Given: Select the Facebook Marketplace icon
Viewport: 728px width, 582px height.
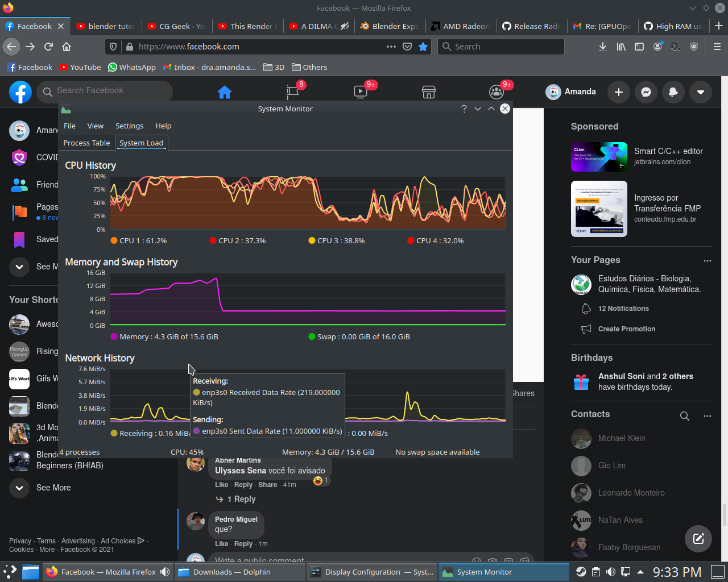Looking at the screenshot, I should (428, 91).
